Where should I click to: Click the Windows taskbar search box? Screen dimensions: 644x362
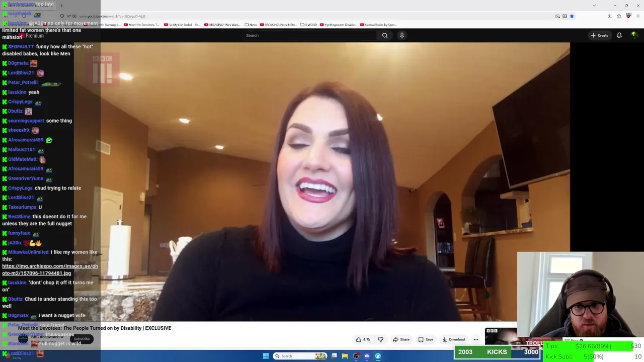click(300, 356)
